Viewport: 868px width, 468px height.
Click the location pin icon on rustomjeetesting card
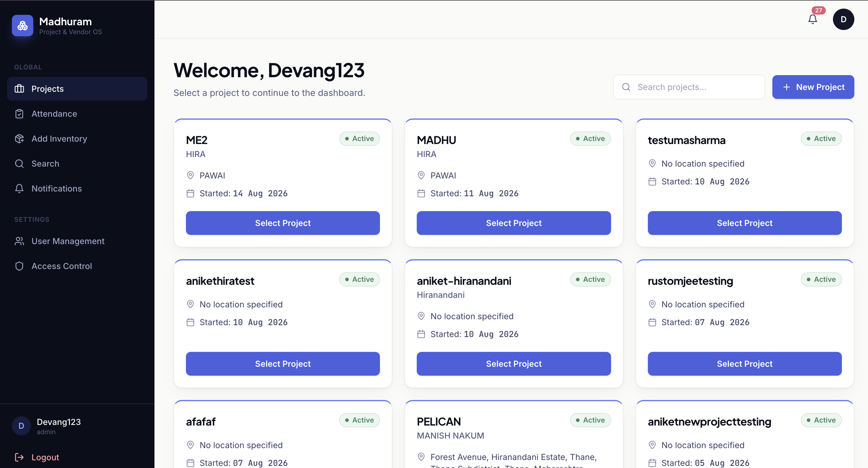pos(652,305)
